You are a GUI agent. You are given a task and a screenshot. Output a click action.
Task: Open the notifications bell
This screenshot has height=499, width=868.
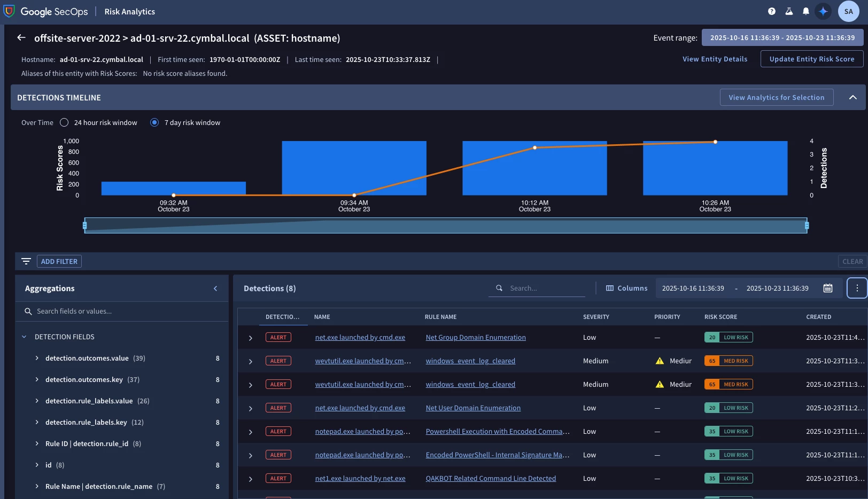click(x=806, y=11)
